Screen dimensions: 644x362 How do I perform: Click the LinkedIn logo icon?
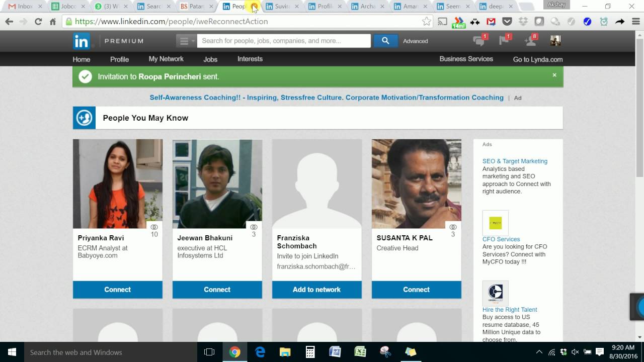pyautogui.click(x=82, y=41)
